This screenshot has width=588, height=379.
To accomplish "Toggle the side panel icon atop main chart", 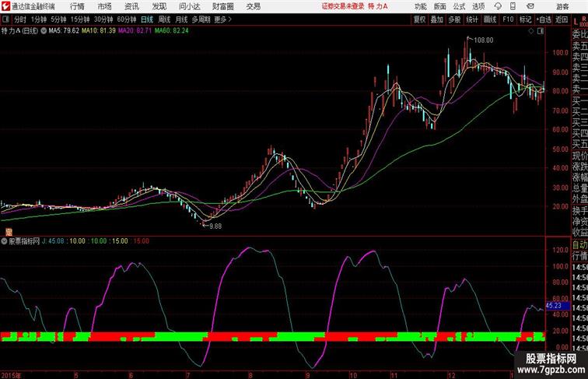I will (x=541, y=31).
